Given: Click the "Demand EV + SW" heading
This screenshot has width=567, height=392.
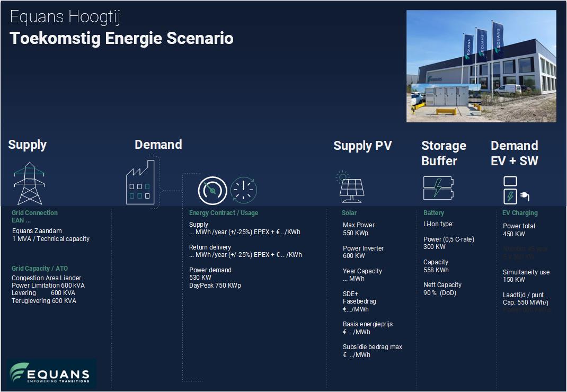Looking at the screenshot, I should (514, 153).
